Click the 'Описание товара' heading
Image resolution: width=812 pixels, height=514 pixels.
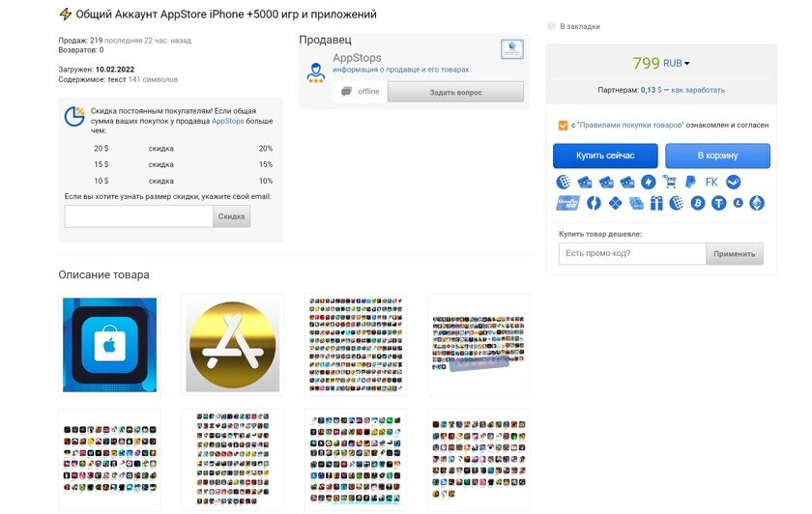click(103, 274)
